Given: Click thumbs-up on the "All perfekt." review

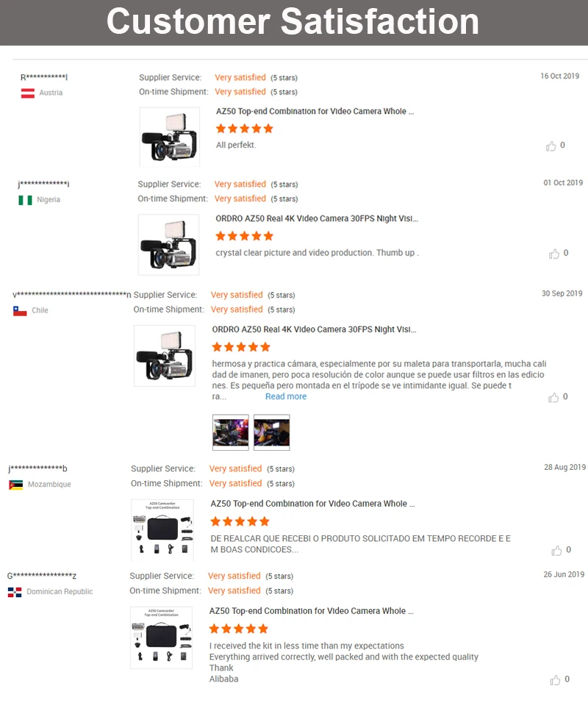Looking at the screenshot, I should [551, 146].
